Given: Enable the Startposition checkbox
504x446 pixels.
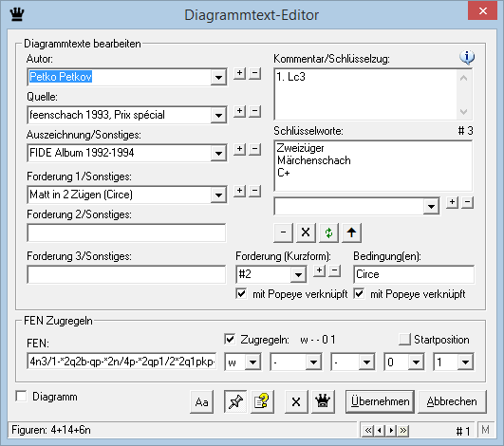Looking at the screenshot, I should tap(404, 340).
